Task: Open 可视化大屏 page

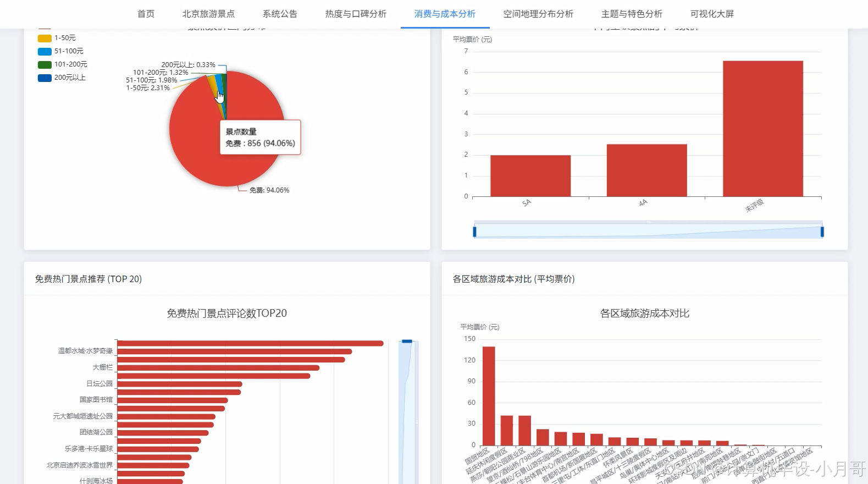Action: click(712, 14)
